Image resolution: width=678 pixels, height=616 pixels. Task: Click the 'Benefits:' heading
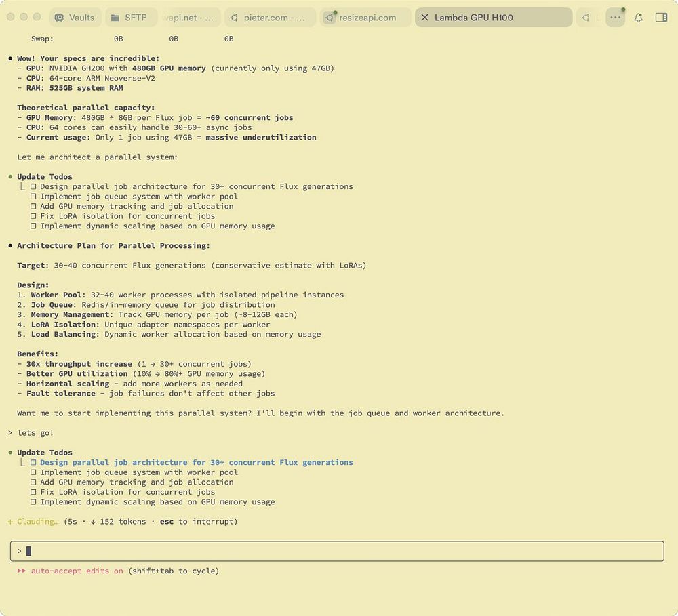[37, 354]
